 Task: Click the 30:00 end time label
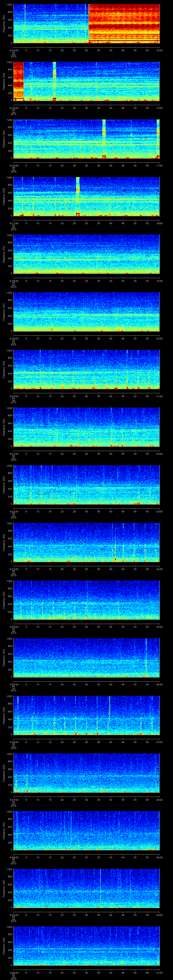click(x=160, y=915)
